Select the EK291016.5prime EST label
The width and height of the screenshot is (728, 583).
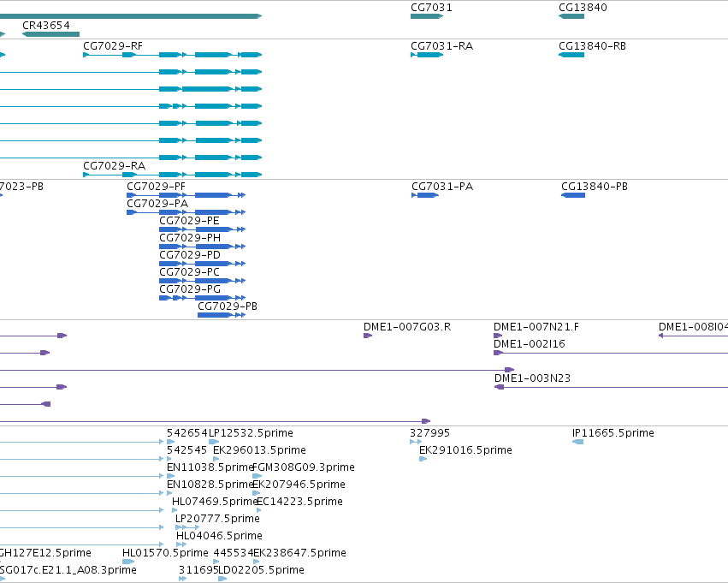465,450
